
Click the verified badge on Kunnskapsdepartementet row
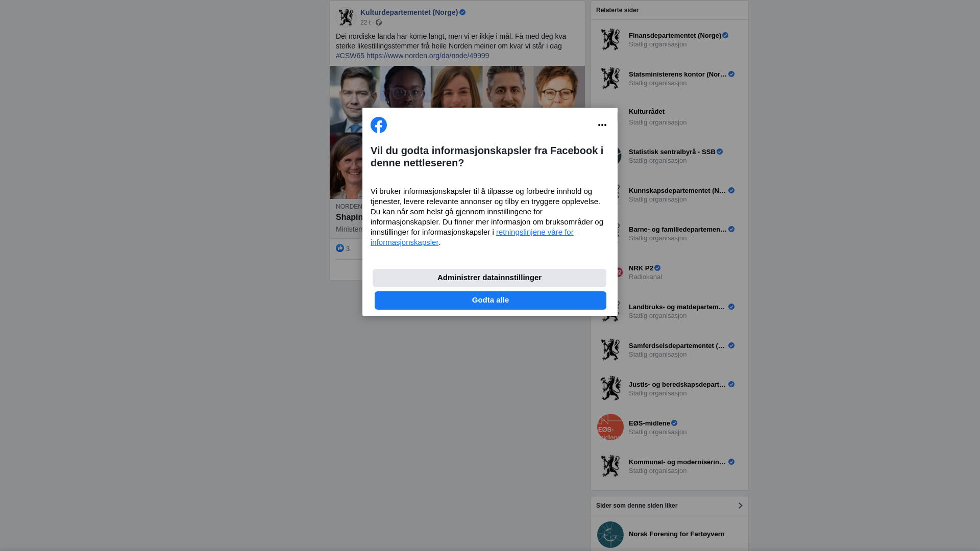point(731,191)
